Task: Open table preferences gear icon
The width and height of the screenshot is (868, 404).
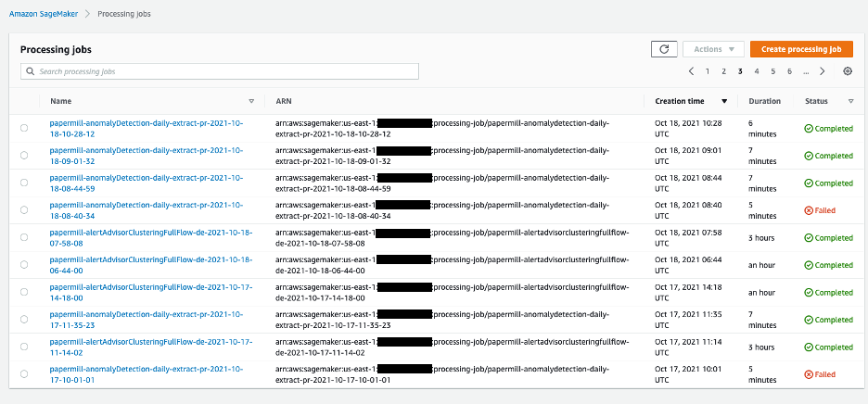Action: coord(848,70)
